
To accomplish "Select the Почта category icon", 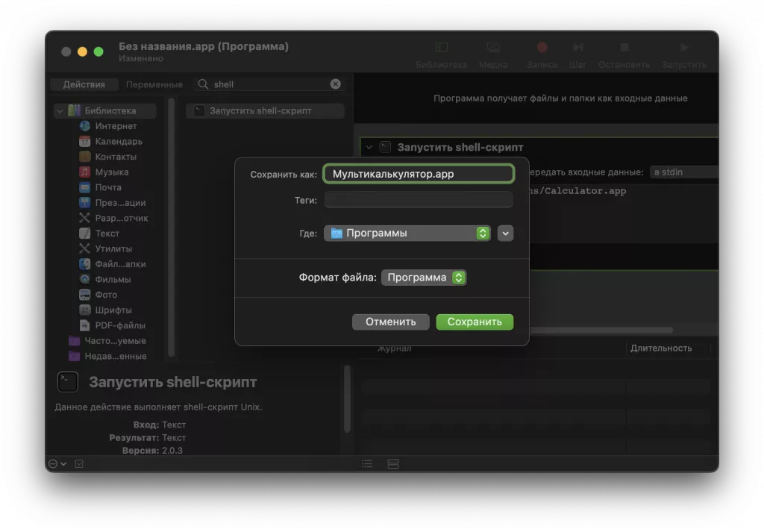I will point(84,187).
